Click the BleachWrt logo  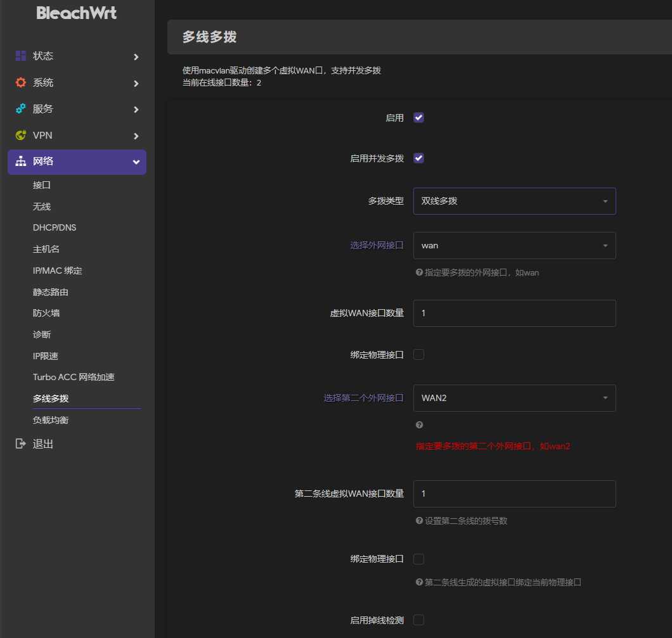click(x=76, y=13)
